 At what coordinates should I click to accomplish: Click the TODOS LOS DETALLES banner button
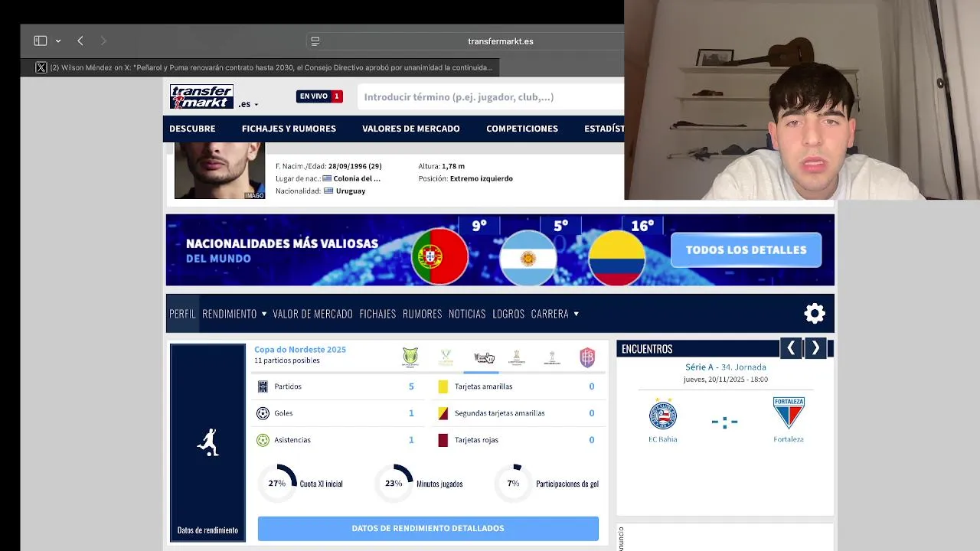click(x=746, y=249)
